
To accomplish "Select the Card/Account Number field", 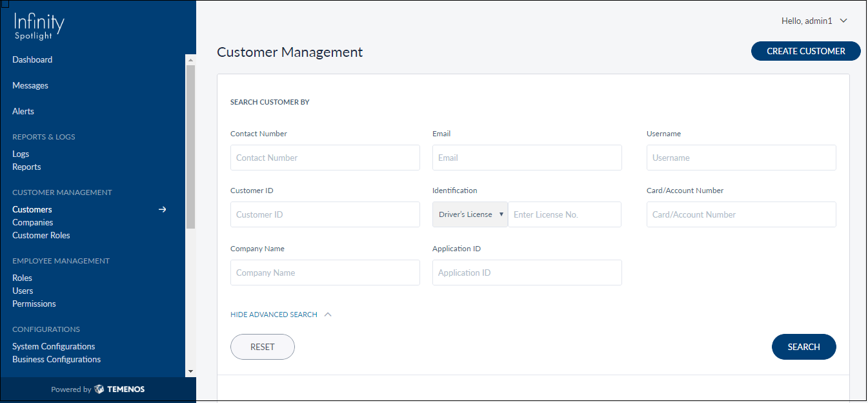I will coord(741,214).
